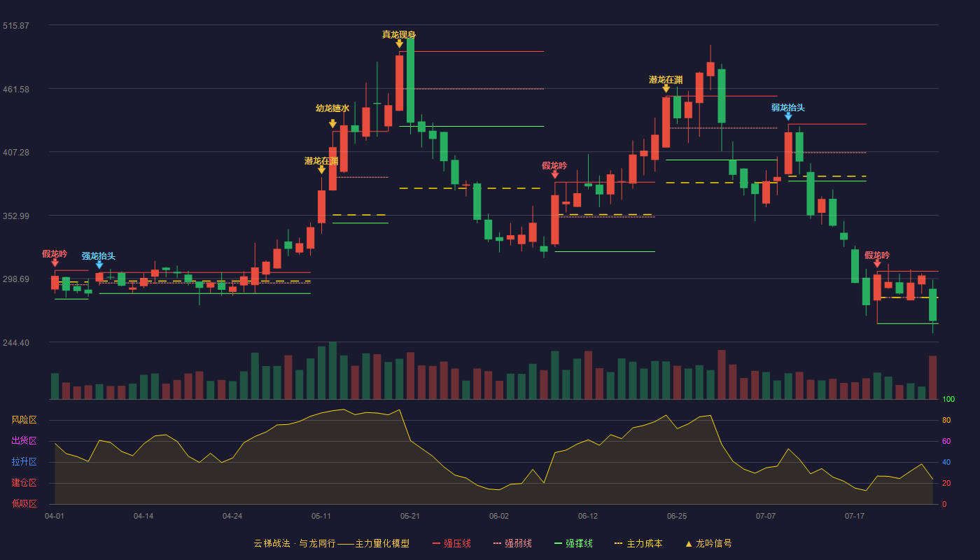Viewport: 980px width, 560px height.
Task: Select the 弱龙抬头 blue signal arrow
Action: click(788, 116)
